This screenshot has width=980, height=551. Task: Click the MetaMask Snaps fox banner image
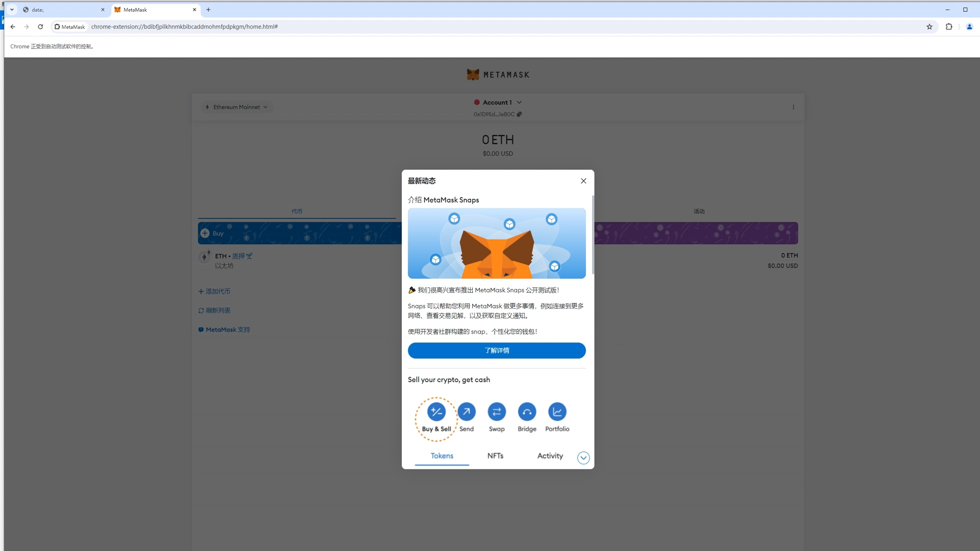pyautogui.click(x=497, y=243)
